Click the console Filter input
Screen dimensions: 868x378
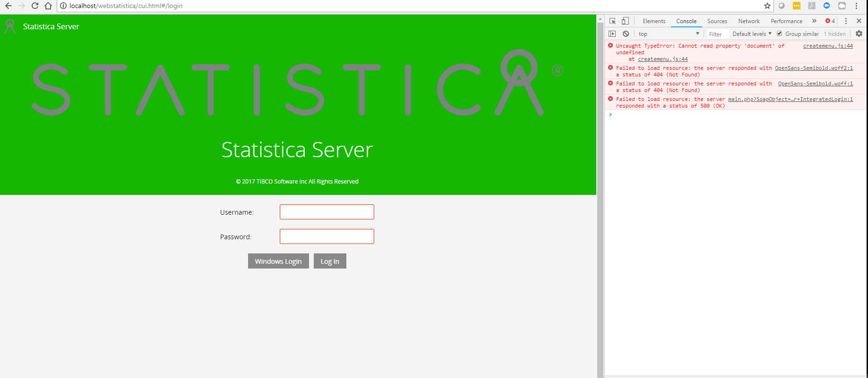pyautogui.click(x=717, y=34)
